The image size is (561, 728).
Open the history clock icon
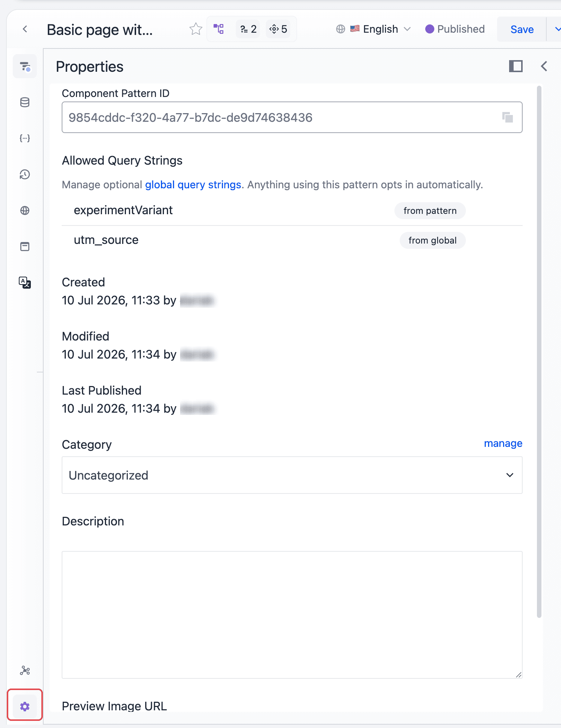tap(25, 174)
